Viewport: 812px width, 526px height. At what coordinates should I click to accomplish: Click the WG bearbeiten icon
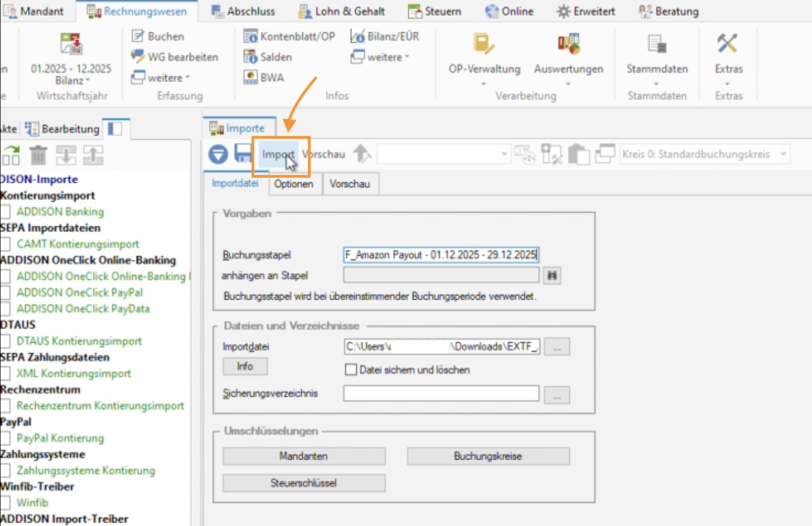coord(138,57)
